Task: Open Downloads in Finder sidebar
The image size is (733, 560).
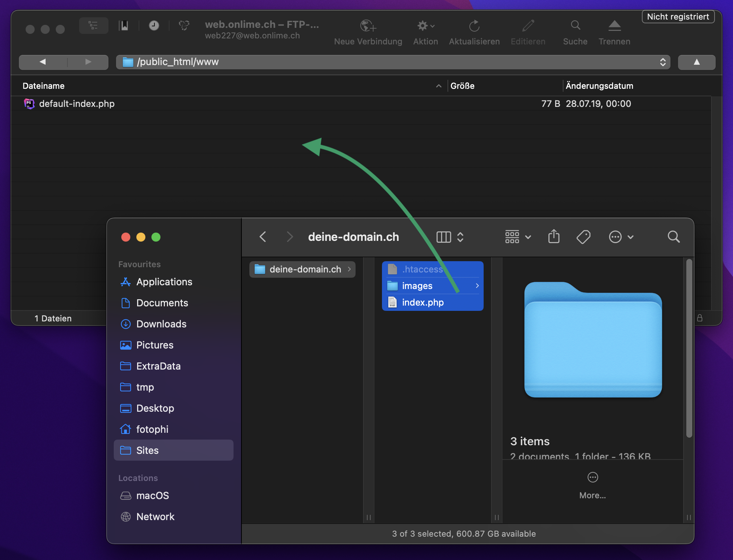Action: 174,324
